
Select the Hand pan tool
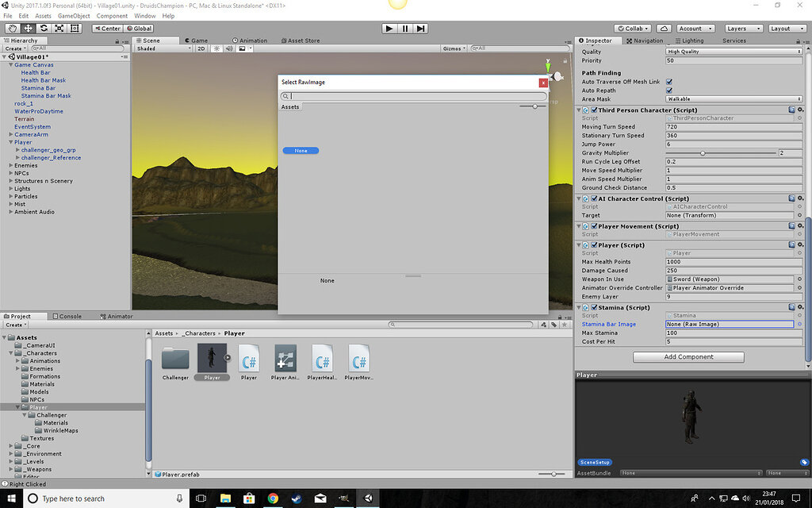tap(13, 29)
